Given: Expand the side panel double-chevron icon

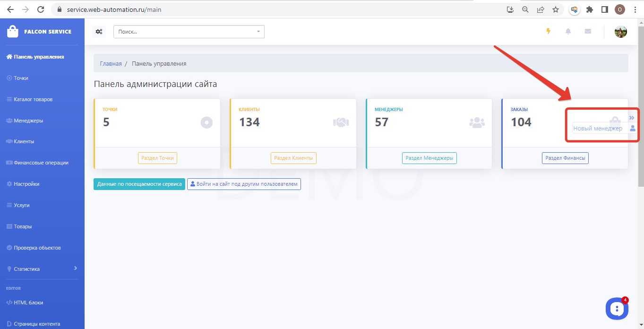Looking at the screenshot, I should pyautogui.click(x=632, y=117).
